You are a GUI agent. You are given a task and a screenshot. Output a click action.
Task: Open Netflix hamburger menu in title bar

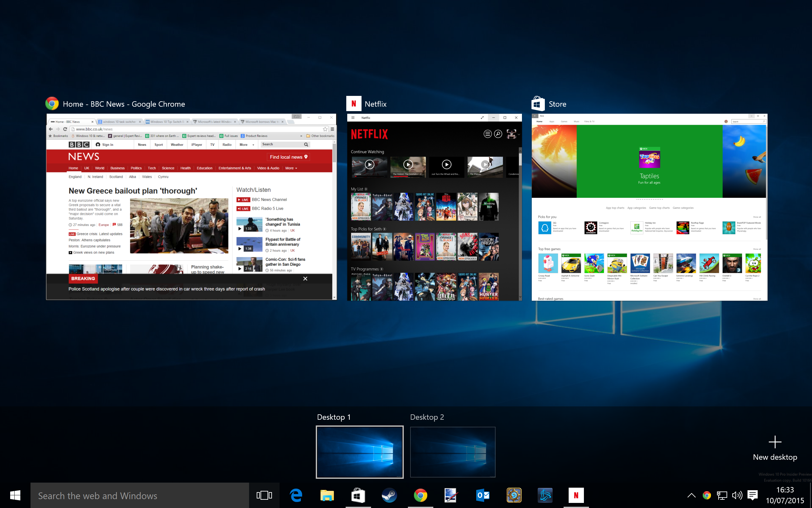tap(353, 117)
